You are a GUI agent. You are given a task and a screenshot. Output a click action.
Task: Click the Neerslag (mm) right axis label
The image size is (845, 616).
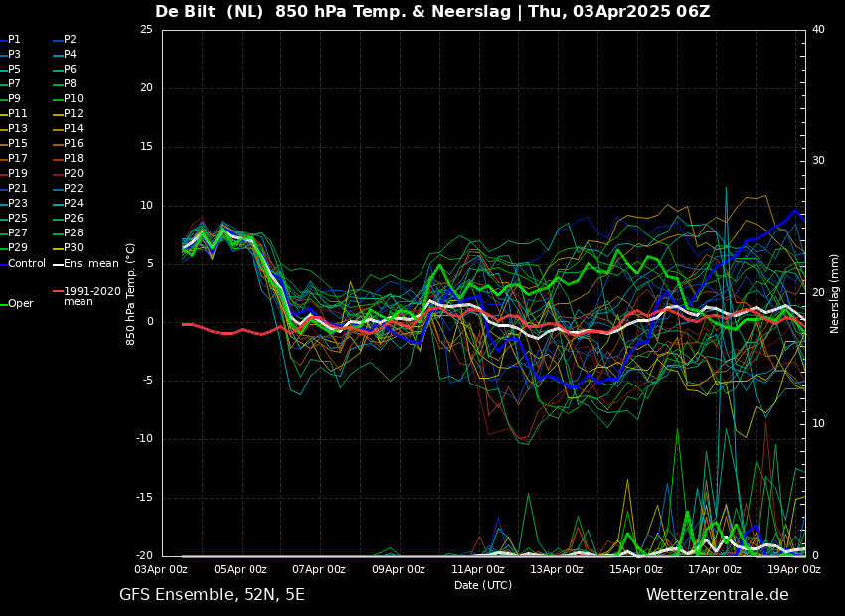(x=835, y=293)
